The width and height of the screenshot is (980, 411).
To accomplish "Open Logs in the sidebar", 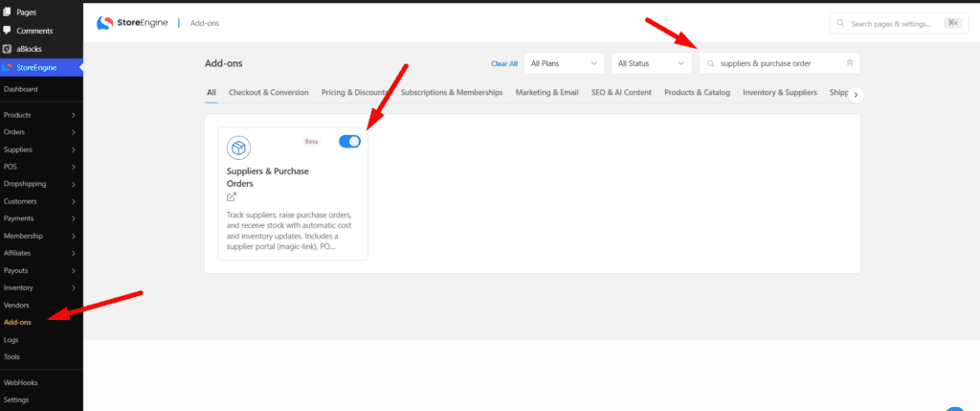I will (x=11, y=340).
